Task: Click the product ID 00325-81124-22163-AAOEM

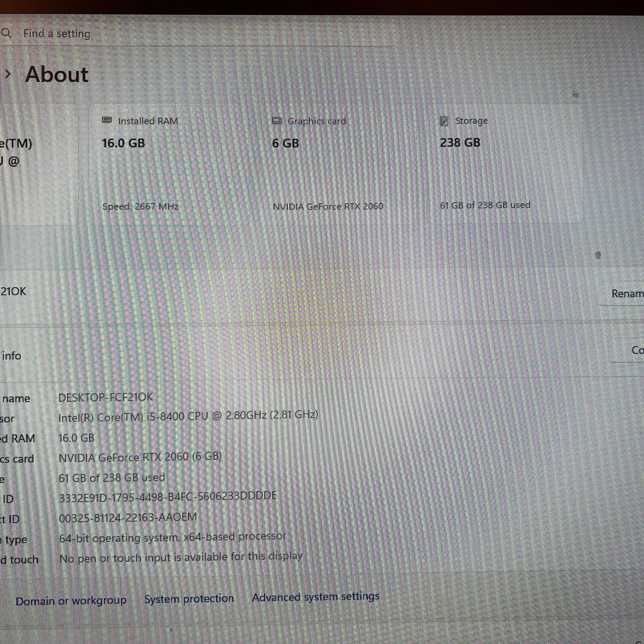Action: 128,517
